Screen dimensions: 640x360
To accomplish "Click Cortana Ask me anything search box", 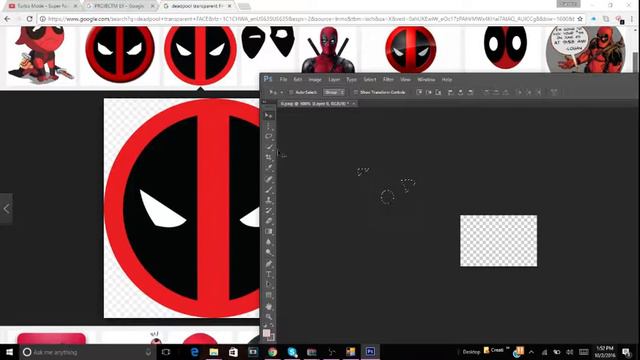I will pyautogui.click(x=88, y=352).
